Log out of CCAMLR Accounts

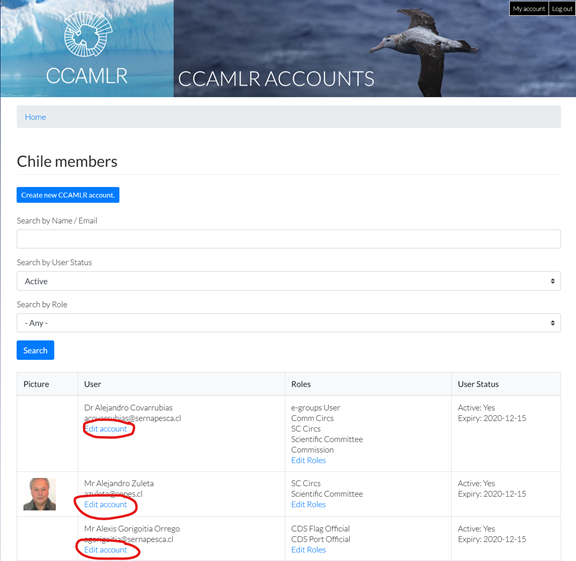[562, 9]
